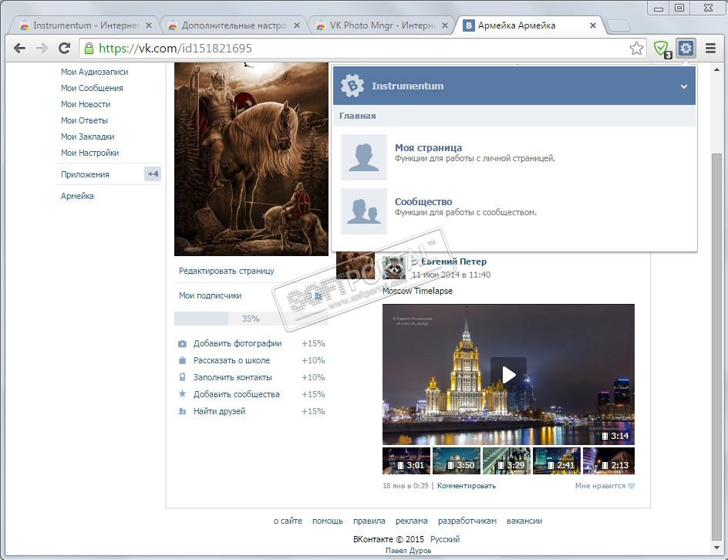728x560 pixels.
Task: Open Мои Закладки in sidebar
Action: coord(87,137)
